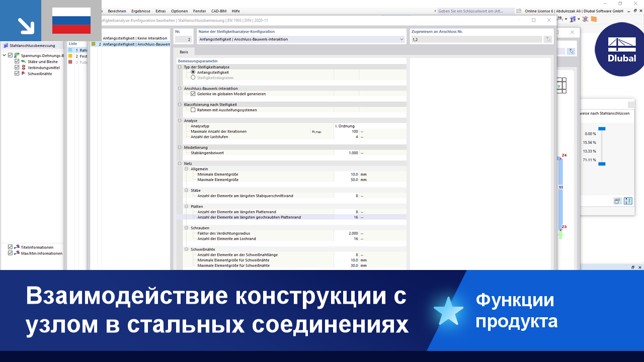Collapse the Modellierung section
Screen dimensions: 644x362
(180, 147)
